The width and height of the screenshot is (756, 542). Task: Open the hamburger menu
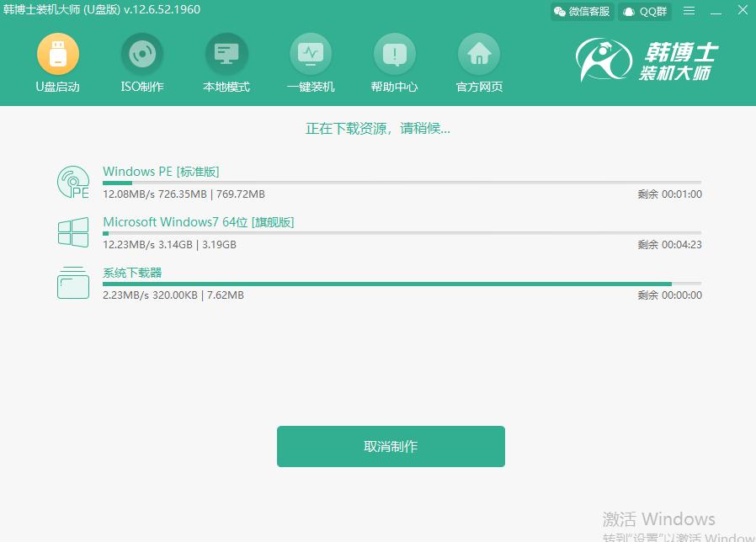pos(689,11)
